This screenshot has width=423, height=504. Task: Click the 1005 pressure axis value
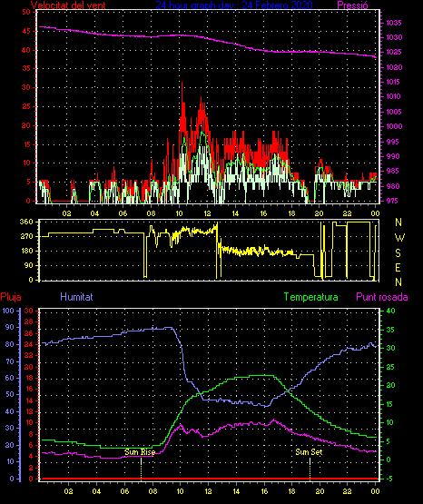point(393,112)
